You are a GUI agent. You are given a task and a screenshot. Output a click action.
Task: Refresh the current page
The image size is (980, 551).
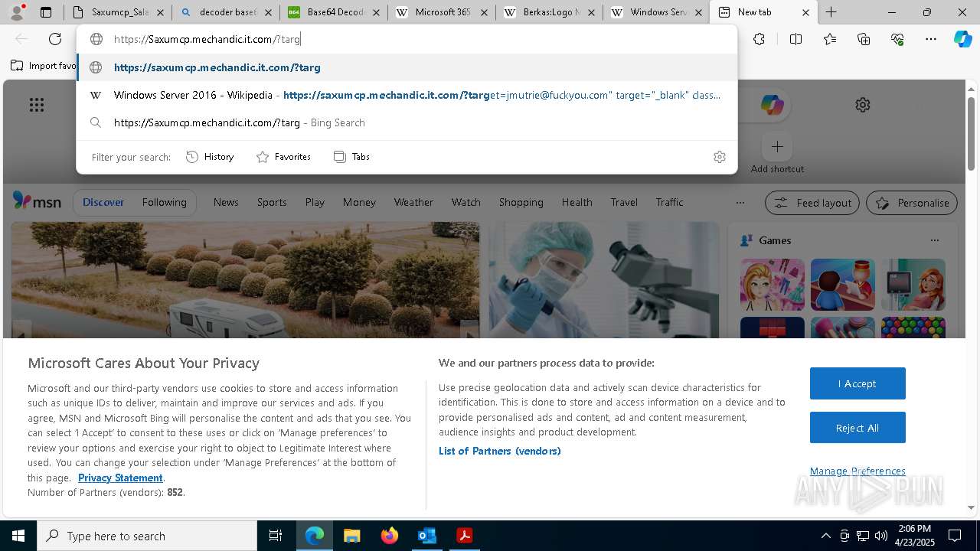coord(55,39)
